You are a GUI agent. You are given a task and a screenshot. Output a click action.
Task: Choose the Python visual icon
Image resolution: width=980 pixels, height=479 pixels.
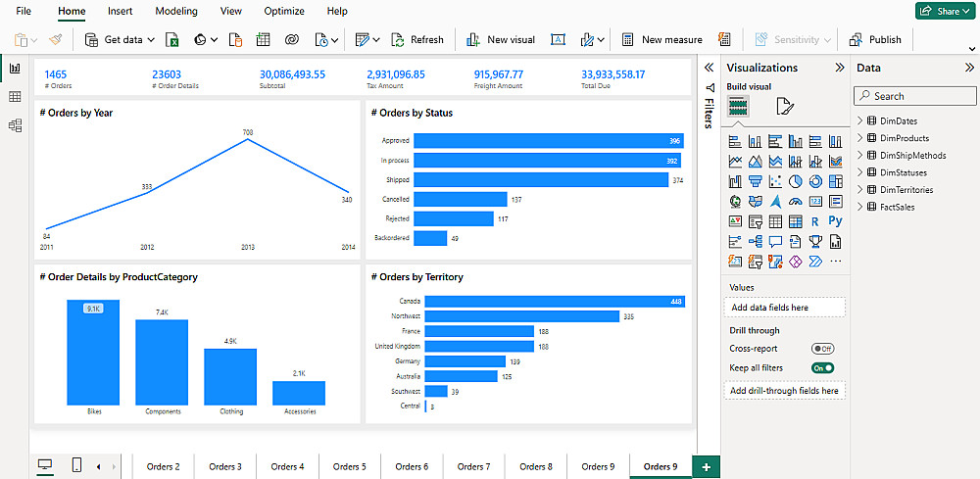tap(836, 221)
